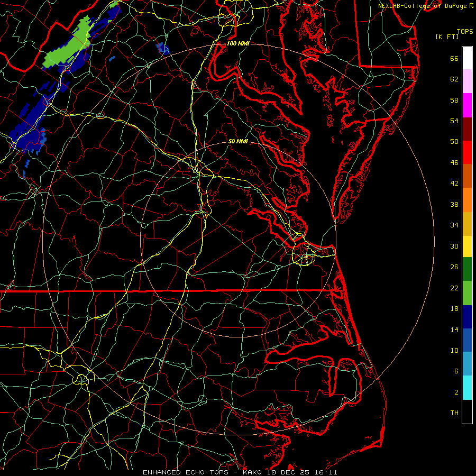Click the black TH swatch in legend
Screen dimensions: 476x476
(467, 411)
